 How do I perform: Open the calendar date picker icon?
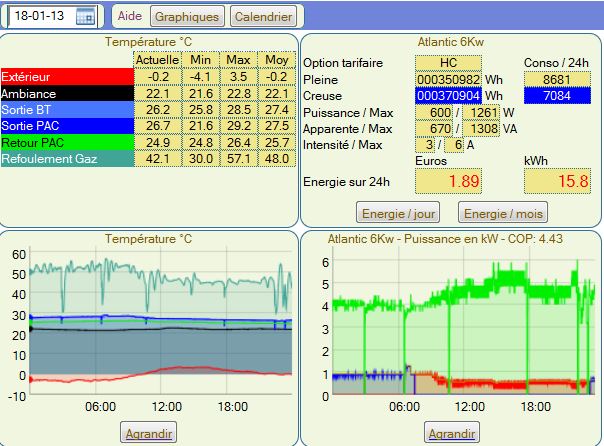click(85, 16)
